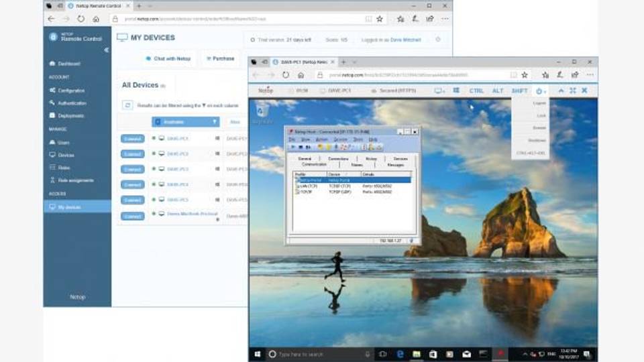Open the monitor selection dropdown in remote toolbar
Screen dimensions: 644x362
pyautogui.click(x=439, y=90)
